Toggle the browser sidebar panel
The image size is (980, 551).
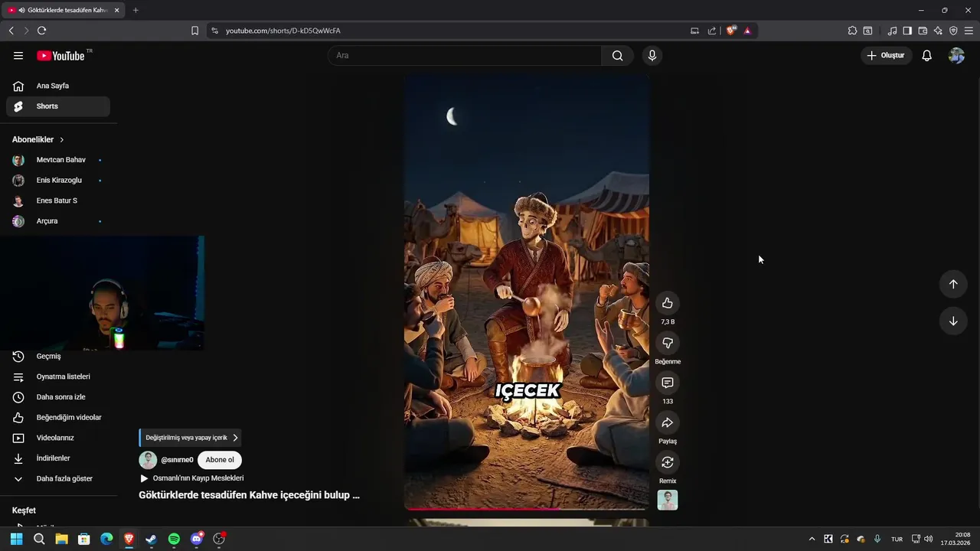click(907, 31)
